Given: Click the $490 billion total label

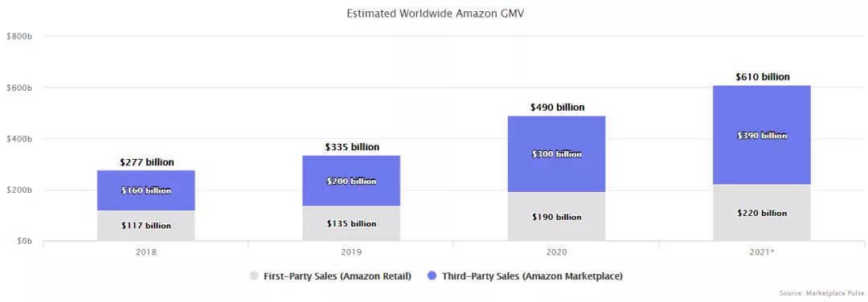Looking at the screenshot, I should click(x=557, y=108).
